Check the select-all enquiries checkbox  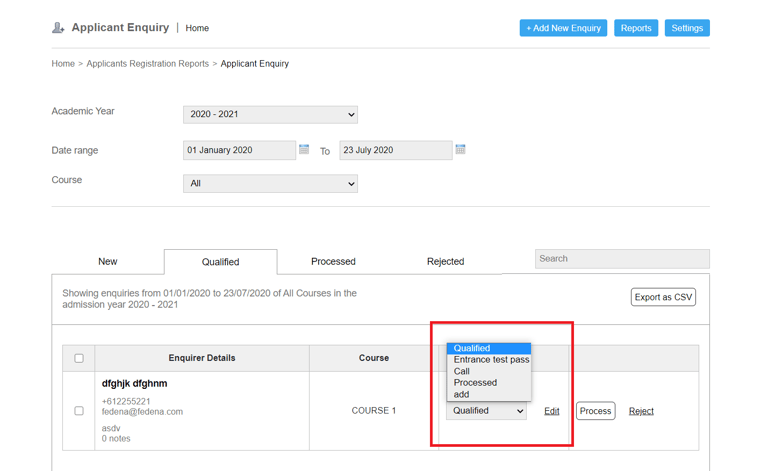(x=79, y=358)
